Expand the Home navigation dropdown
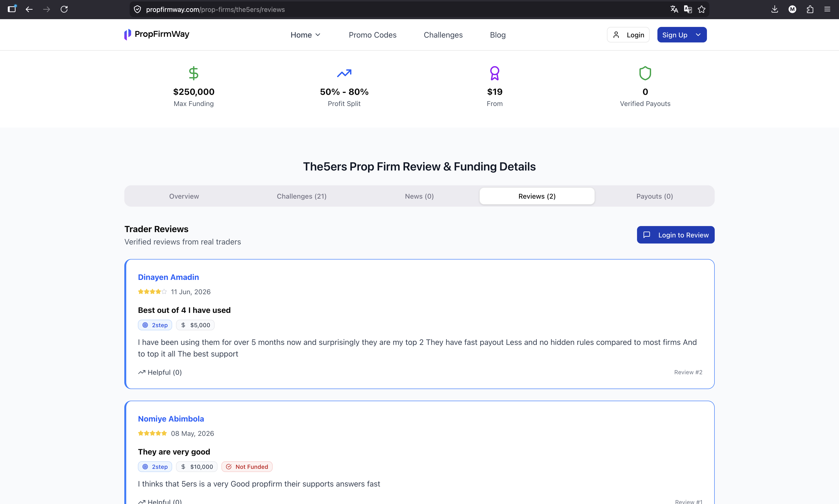The image size is (839, 504). [305, 35]
